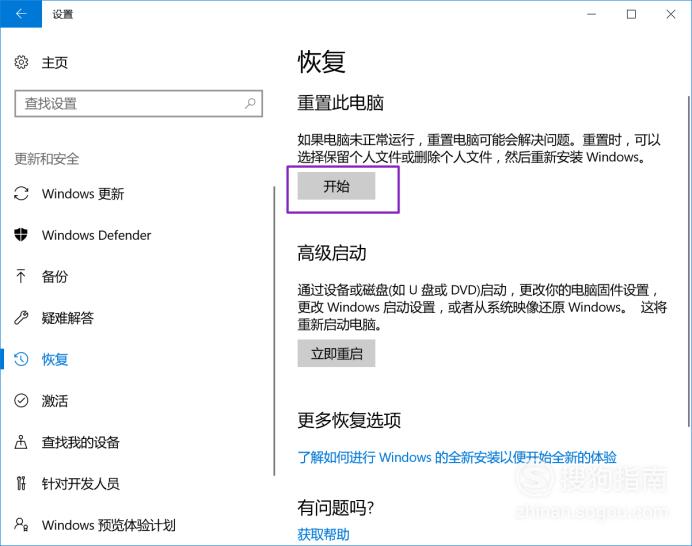Screen dimensions: 692x546
Task: Open the Windows 更新 section
Action: (83, 194)
